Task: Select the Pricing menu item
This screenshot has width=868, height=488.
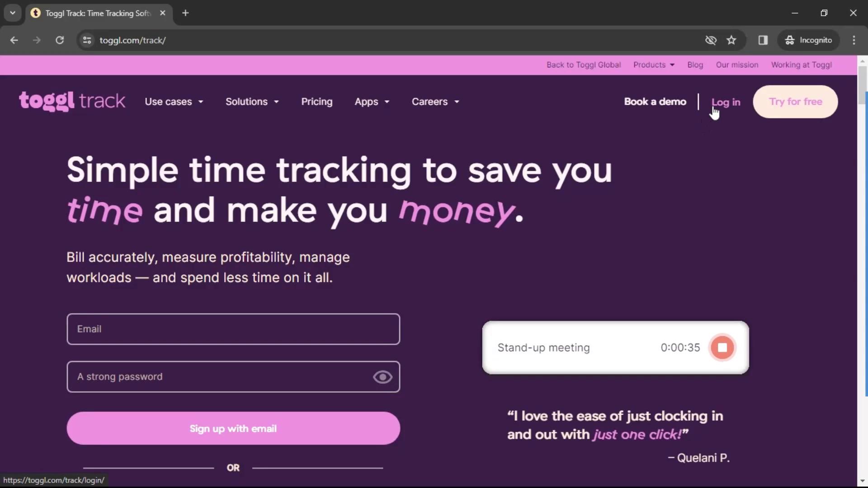Action: pyautogui.click(x=316, y=101)
